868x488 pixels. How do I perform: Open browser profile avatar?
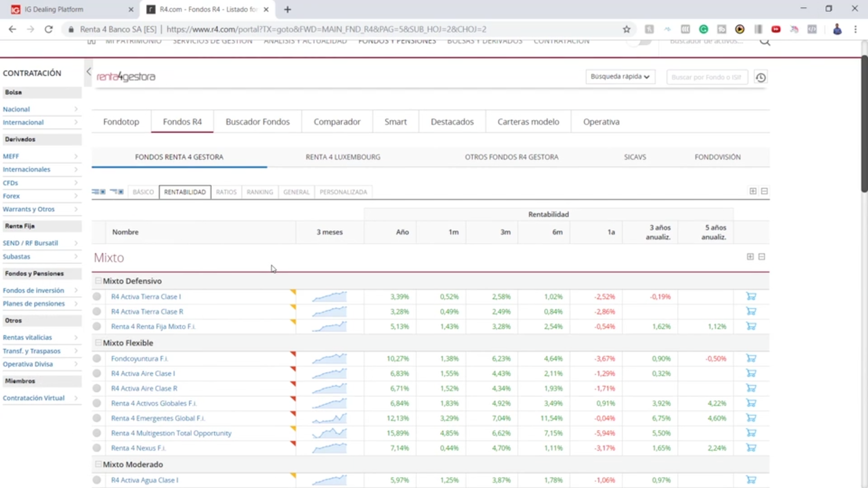837,29
